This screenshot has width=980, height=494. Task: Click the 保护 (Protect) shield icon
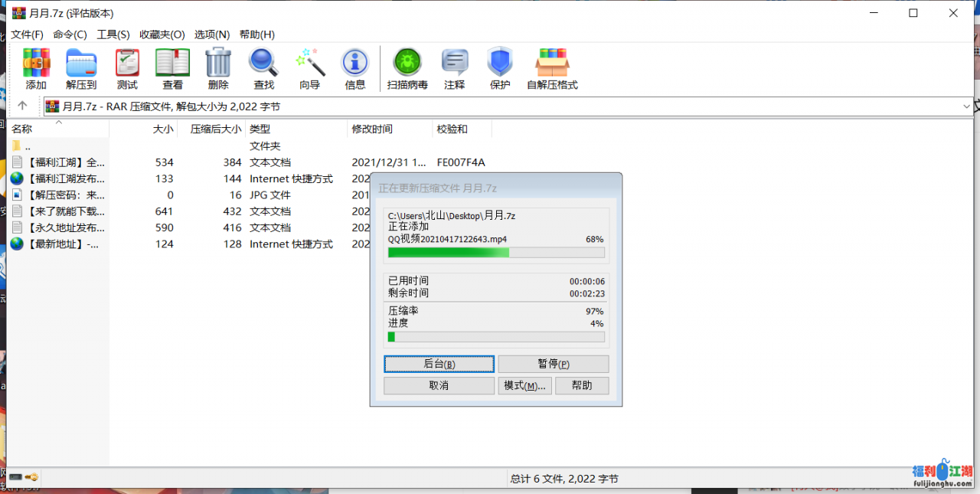[500, 69]
